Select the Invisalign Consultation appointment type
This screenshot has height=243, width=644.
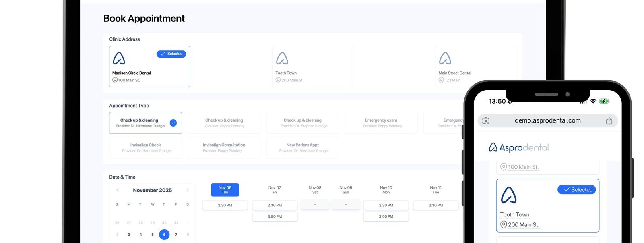224,147
